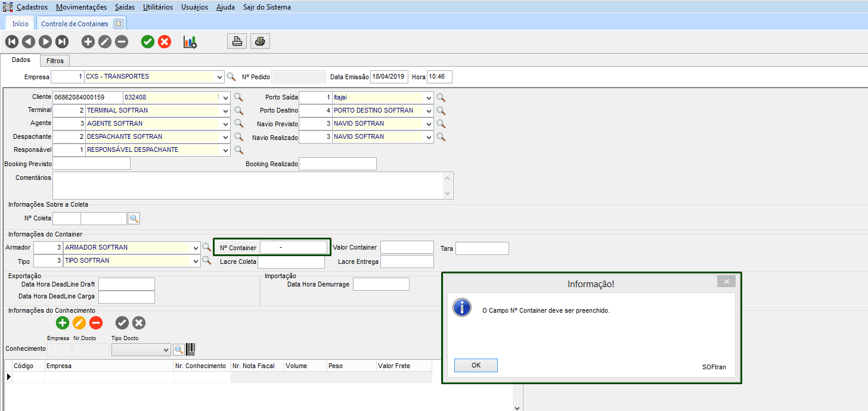Click the edit record pencil icon

click(105, 42)
